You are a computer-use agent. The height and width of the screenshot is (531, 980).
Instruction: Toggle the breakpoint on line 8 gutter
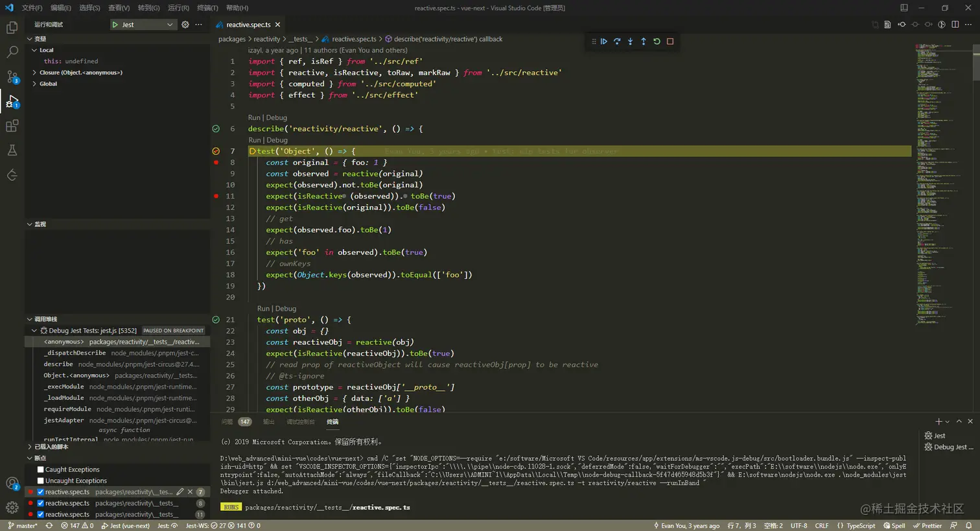pos(216,162)
